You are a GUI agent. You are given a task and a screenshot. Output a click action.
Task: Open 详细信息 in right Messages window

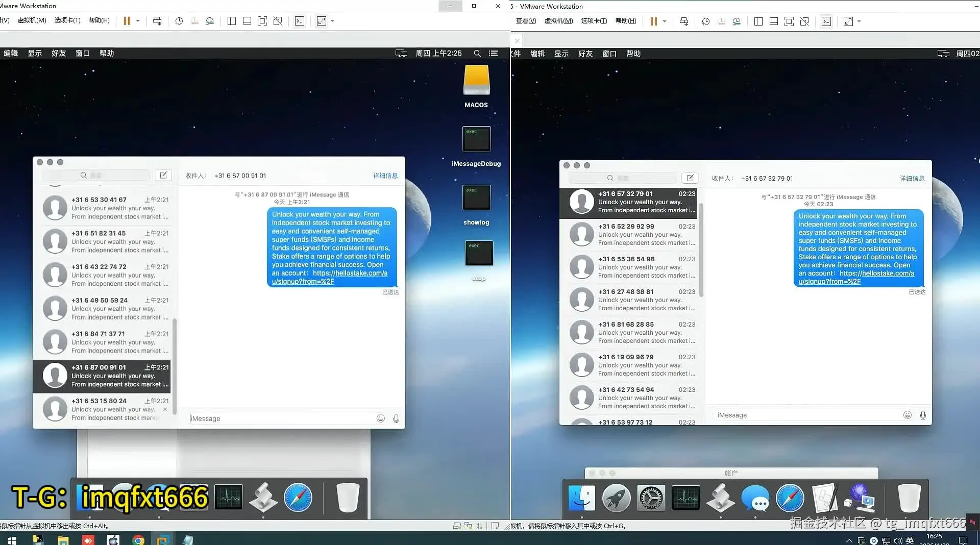tap(912, 179)
